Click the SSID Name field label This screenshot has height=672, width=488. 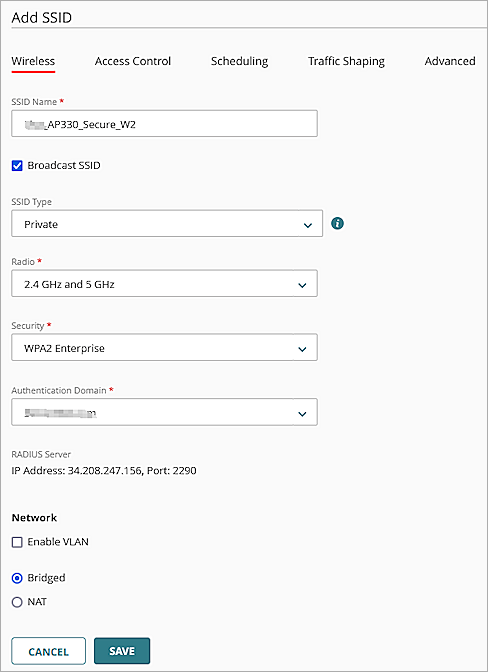(x=34, y=102)
